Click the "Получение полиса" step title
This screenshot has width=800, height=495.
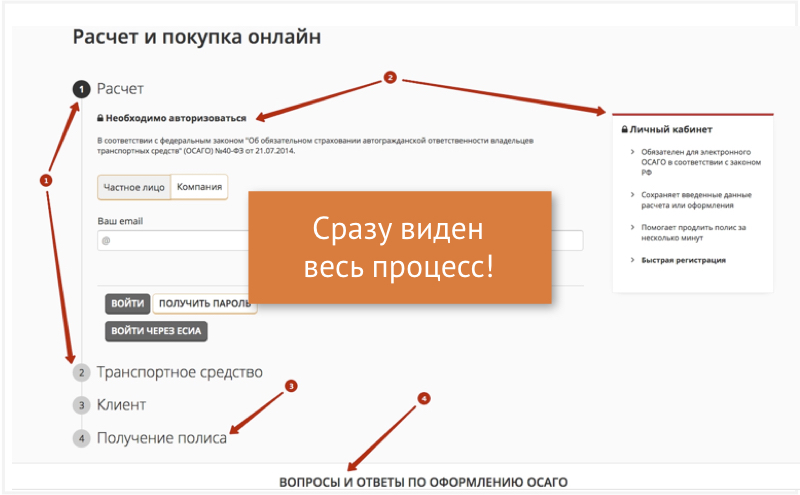coord(162,438)
